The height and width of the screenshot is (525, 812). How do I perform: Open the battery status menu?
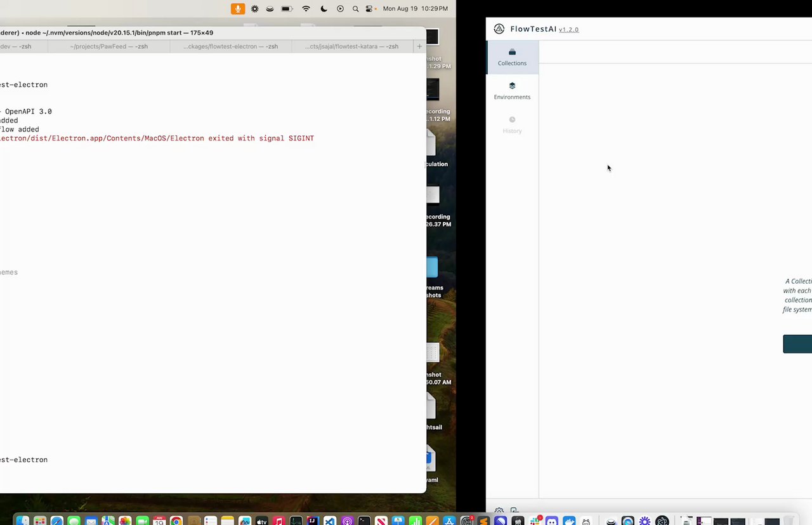click(x=287, y=9)
